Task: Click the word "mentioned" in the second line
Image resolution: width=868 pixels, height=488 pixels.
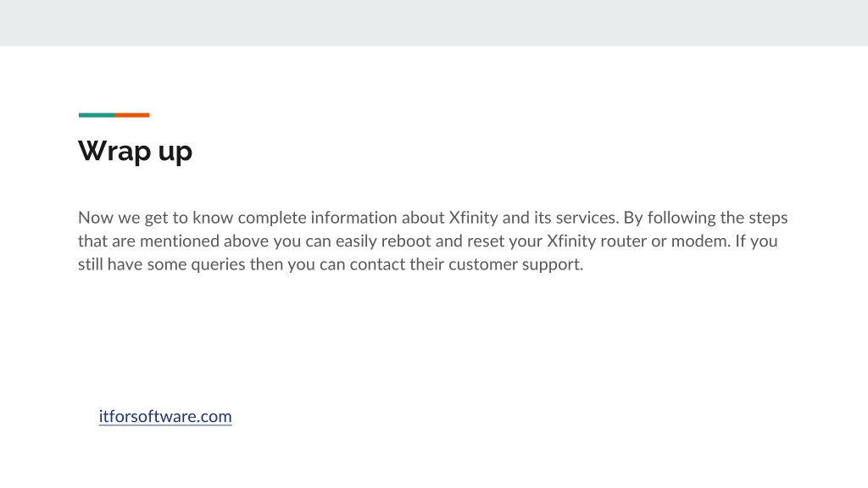Action: click(180, 241)
